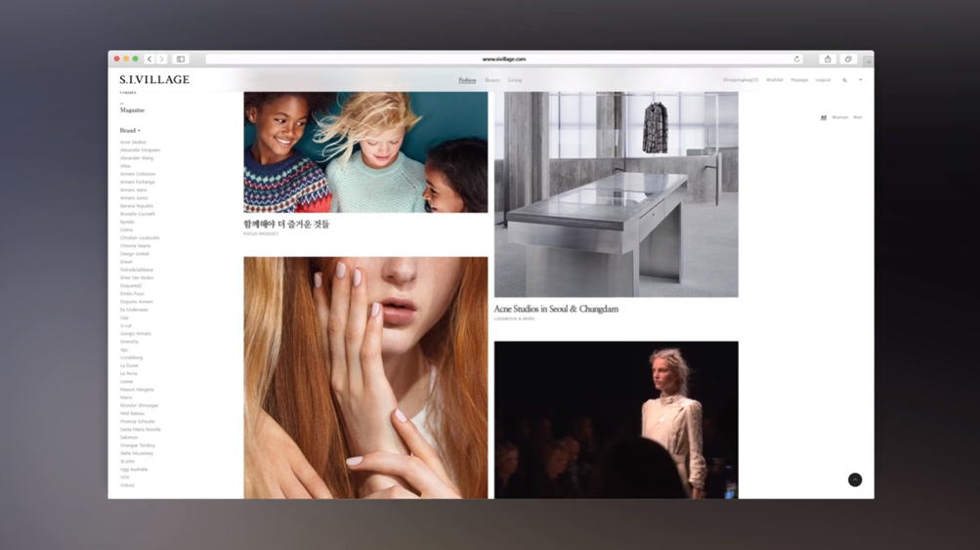Select brand Acne Studios in sidebar
The width and height of the screenshot is (980, 550).
coord(133,142)
